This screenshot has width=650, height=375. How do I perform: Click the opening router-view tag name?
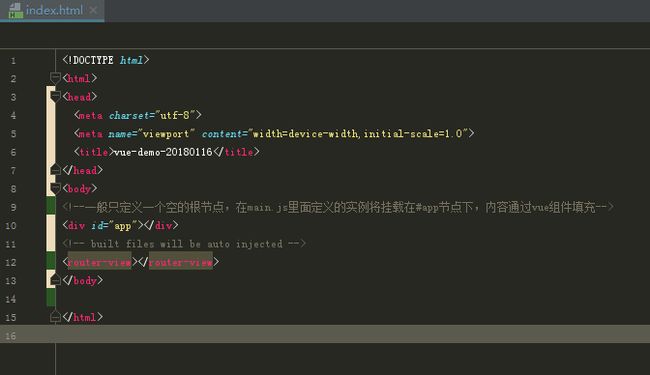point(99,262)
